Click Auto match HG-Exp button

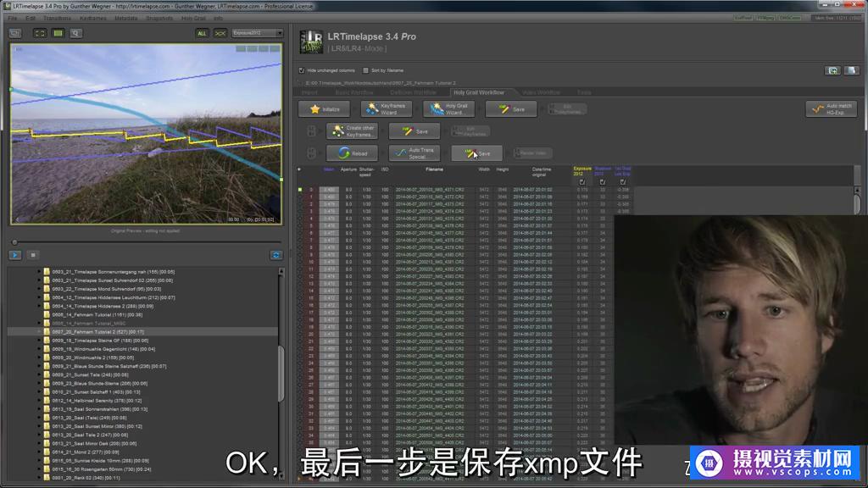(x=832, y=109)
